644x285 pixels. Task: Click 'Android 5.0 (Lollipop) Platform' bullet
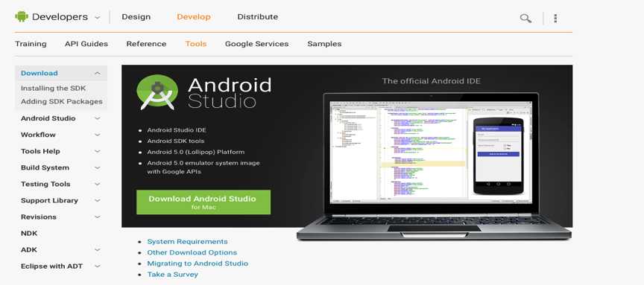196,152
